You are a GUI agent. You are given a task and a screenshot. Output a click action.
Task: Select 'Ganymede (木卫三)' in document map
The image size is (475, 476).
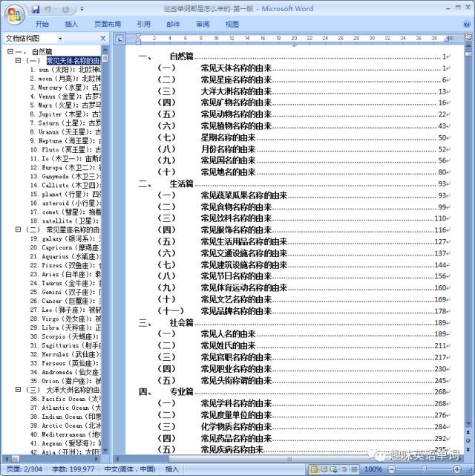65,177
